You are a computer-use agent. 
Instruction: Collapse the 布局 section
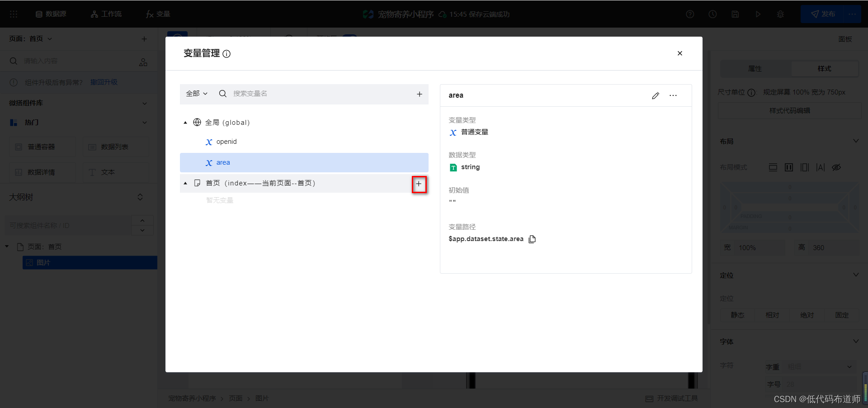tap(856, 141)
